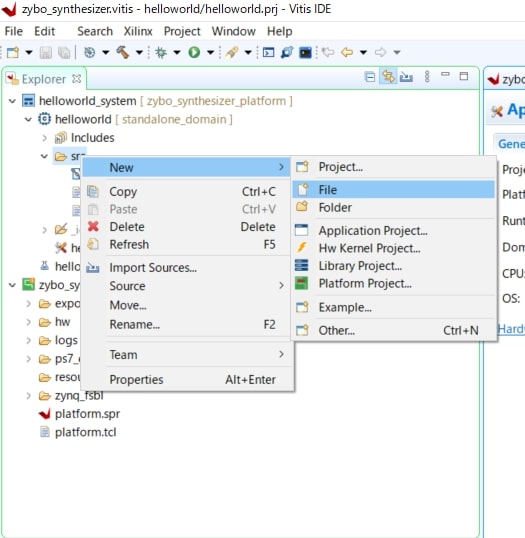Open the Search menu
This screenshot has width=525, height=538.
(95, 31)
